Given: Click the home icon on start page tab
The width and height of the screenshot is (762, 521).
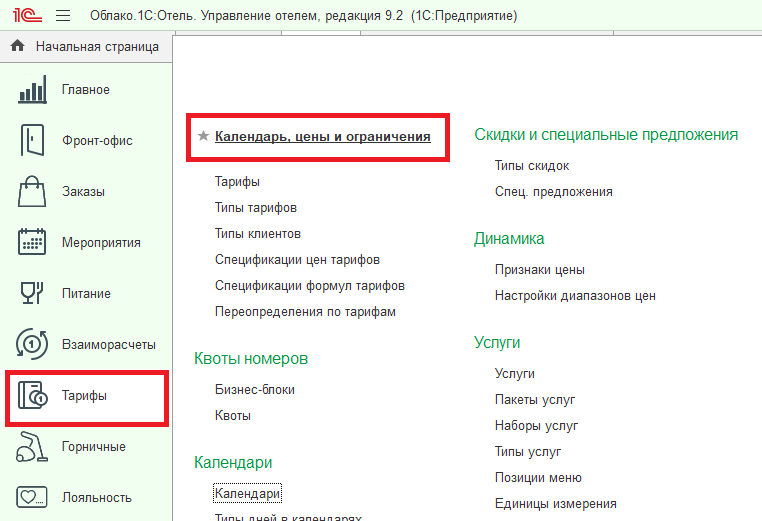Looking at the screenshot, I should point(17,46).
